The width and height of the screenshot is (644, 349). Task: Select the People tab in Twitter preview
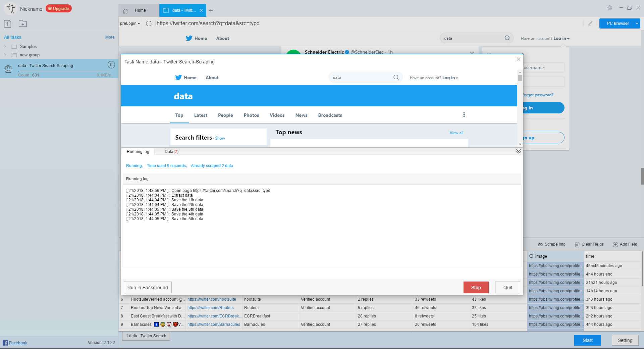(x=225, y=115)
